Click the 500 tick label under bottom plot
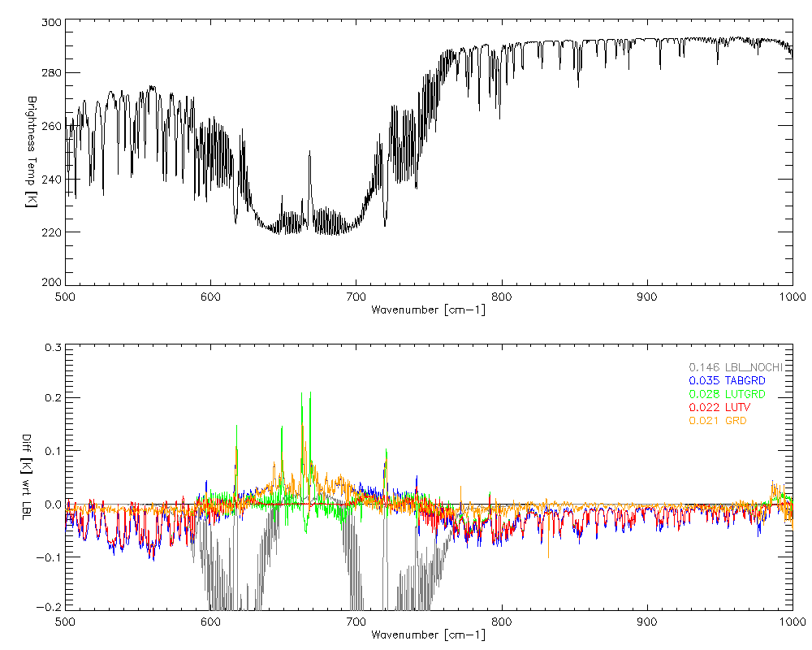812x650 pixels. 65,622
